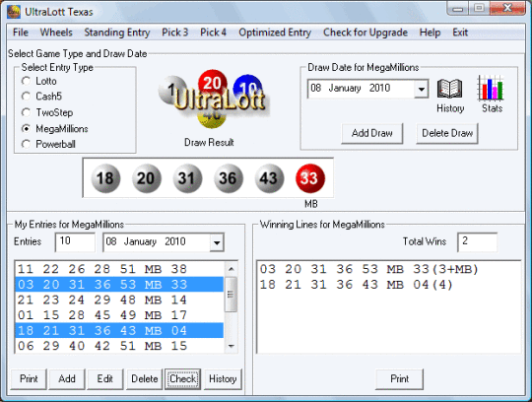This screenshot has width=532, height=402.
Task: Click the draw result ball 18
Action: pyautogui.click(x=105, y=178)
